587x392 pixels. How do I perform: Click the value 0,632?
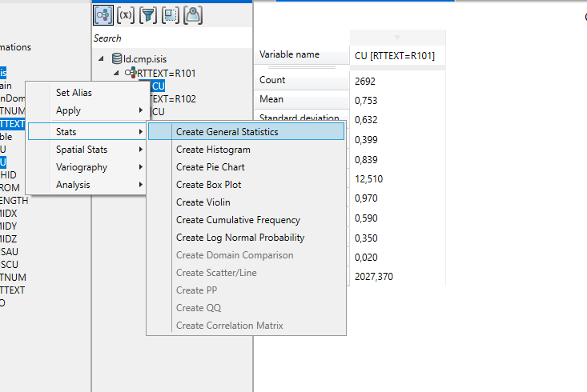[366, 120]
